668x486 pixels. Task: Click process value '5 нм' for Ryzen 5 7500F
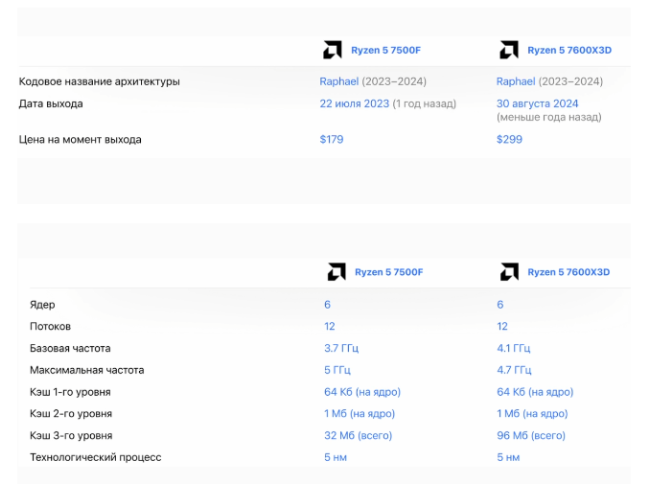pyautogui.click(x=335, y=457)
